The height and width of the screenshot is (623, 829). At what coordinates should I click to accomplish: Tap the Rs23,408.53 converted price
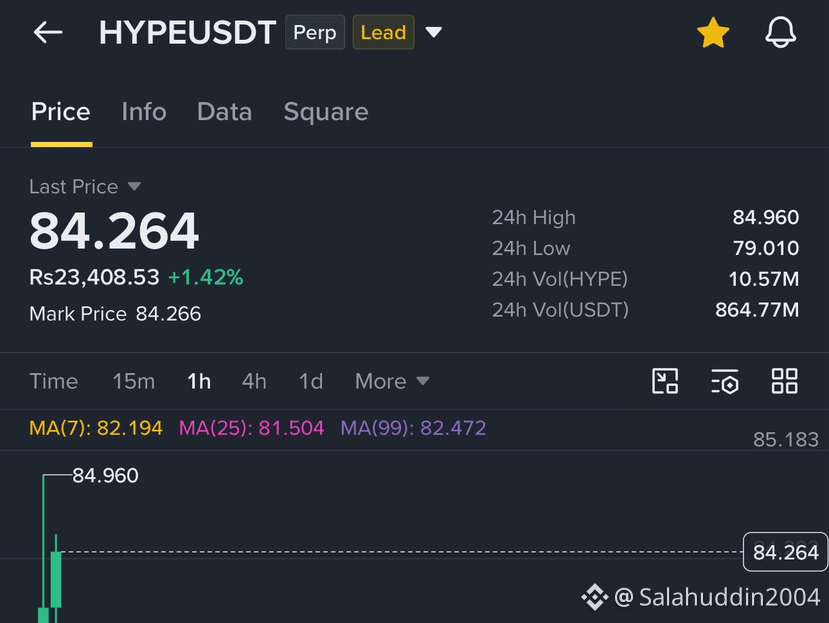(94, 277)
